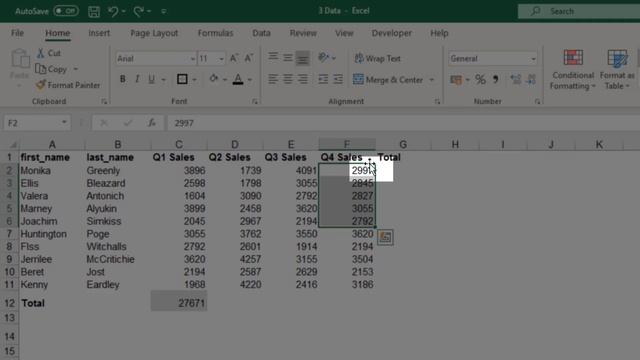Viewport: 640px width, 360px height.
Task: Switch to the Data tab
Action: 261,33
